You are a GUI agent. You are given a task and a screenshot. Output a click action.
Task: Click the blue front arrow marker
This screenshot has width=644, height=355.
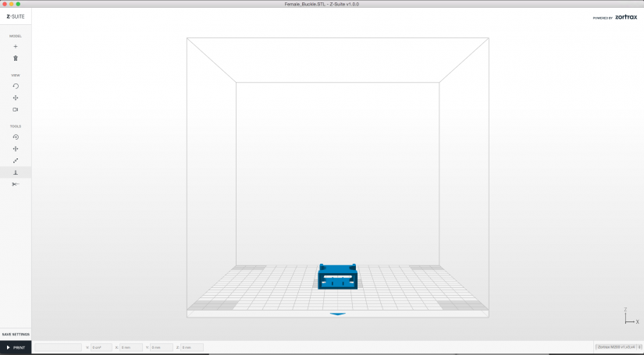pyautogui.click(x=337, y=314)
